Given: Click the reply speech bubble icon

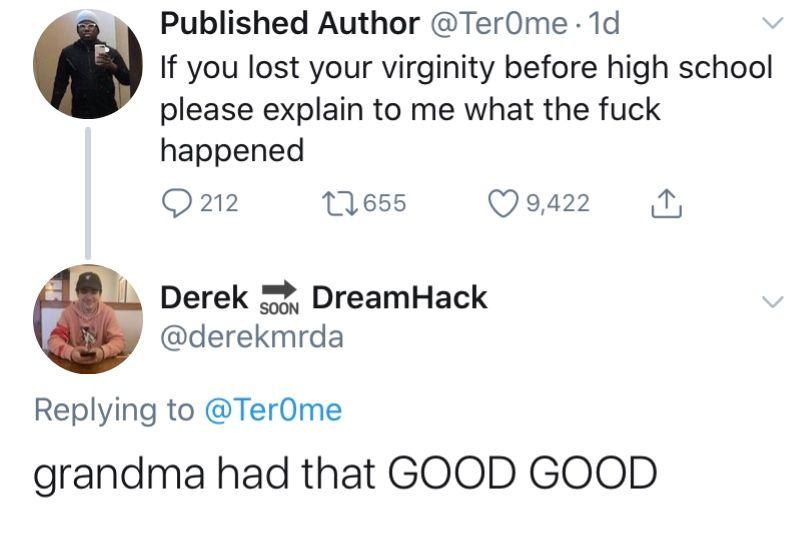Looking at the screenshot, I should pyautogui.click(x=177, y=204).
